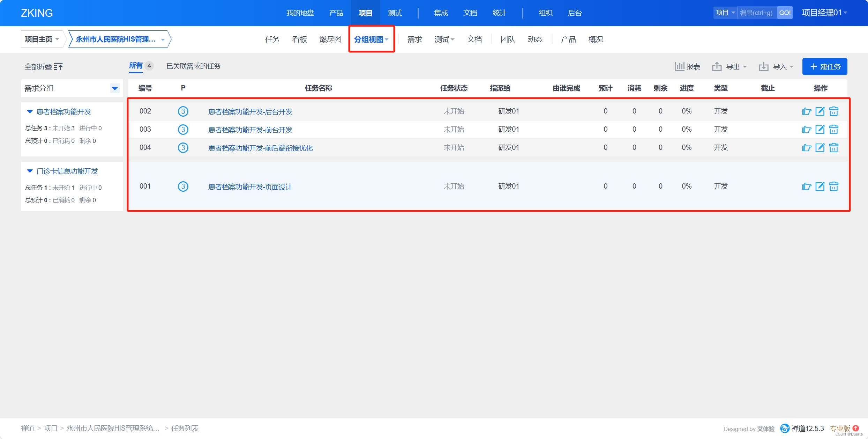Switch to 燃尽图 tab
This screenshot has height=439, width=868.
click(330, 39)
